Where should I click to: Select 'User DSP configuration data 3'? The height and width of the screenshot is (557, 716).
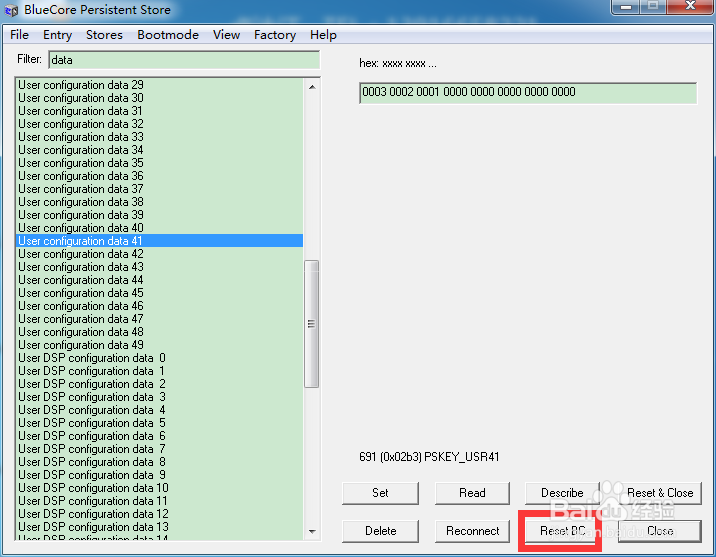point(159,397)
